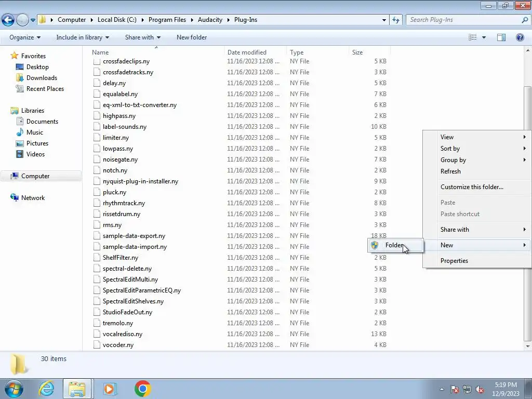The width and height of the screenshot is (532, 399).
Task: Click the Computer breadcrumb in address bar
Action: pos(72,20)
